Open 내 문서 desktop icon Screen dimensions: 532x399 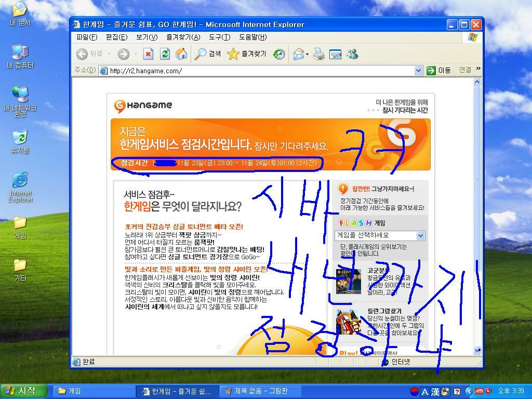click(20, 14)
